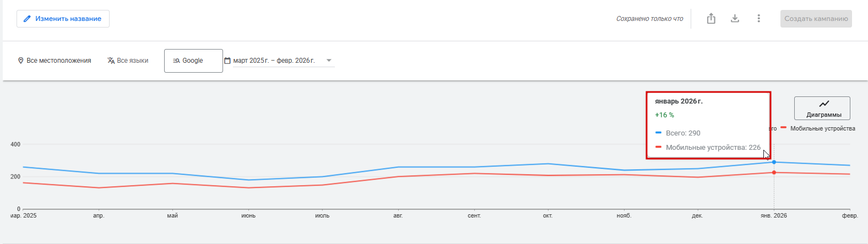Click the search network icon inside Google button
This screenshot has height=244, width=868.
(x=176, y=61)
